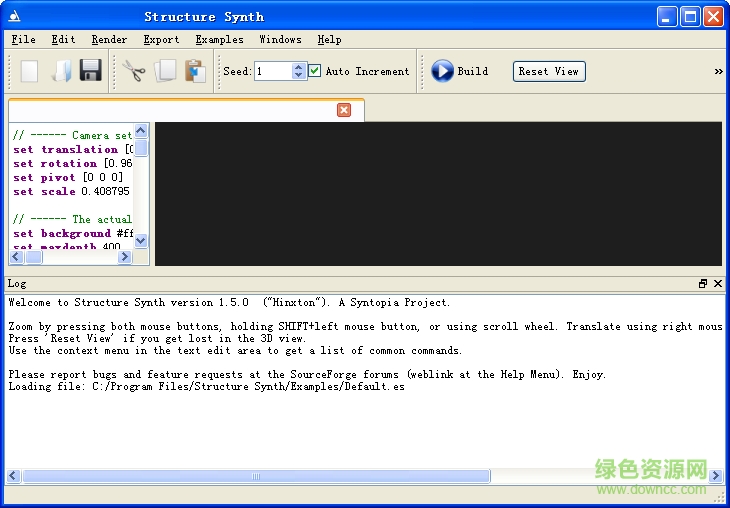Image resolution: width=730 pixels, height=508 pixels.
Task: Increase the Seed value with up arrow
Action: pos(298,67)
